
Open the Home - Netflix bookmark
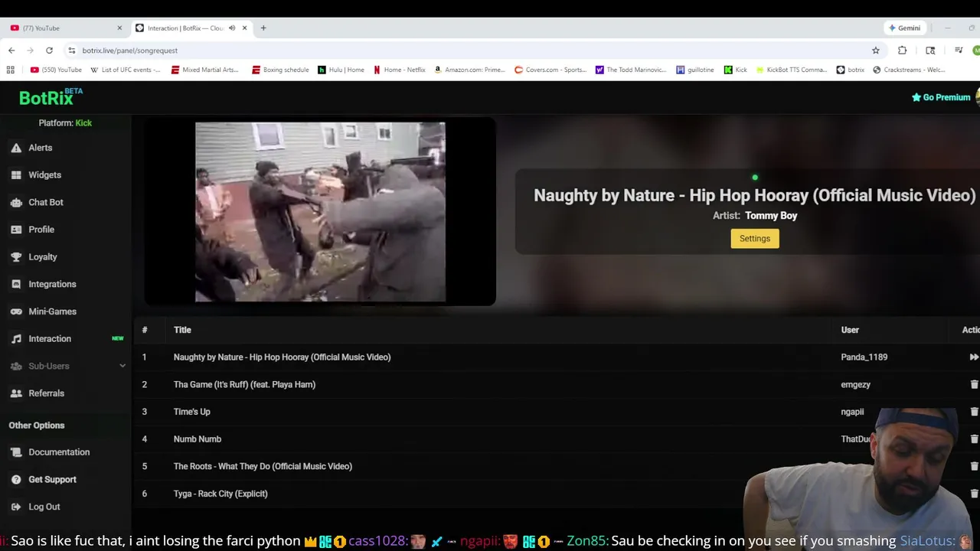[400, 70]
